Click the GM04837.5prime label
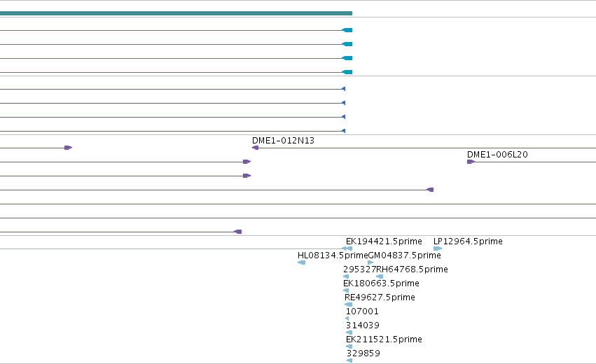Screen dimensions: 596x364 (404, 255)
